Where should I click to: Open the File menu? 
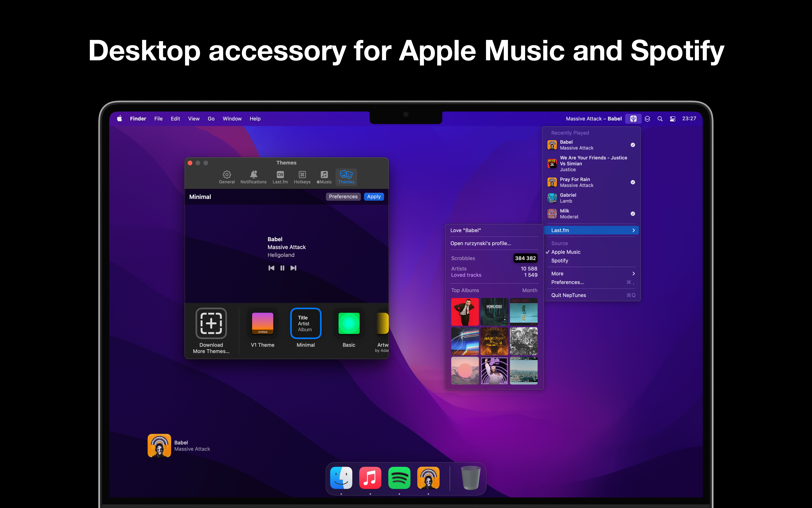coord(158,119)
